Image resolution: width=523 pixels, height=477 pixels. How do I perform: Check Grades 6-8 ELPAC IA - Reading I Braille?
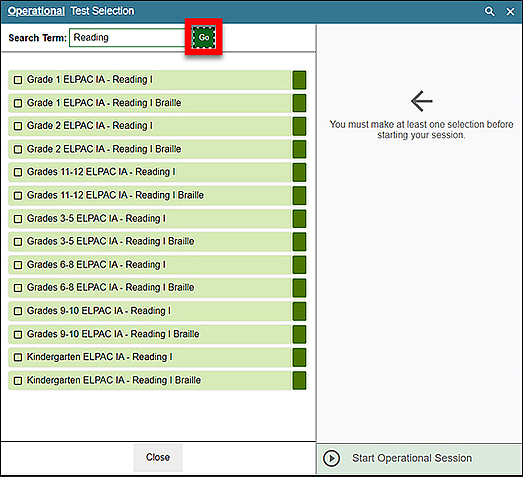(x=18, y=288)
